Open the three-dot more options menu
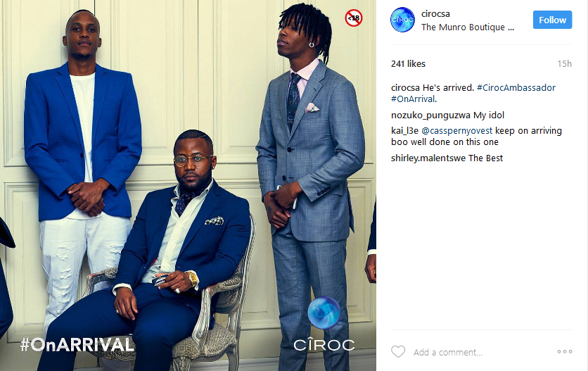 point(564,352)
